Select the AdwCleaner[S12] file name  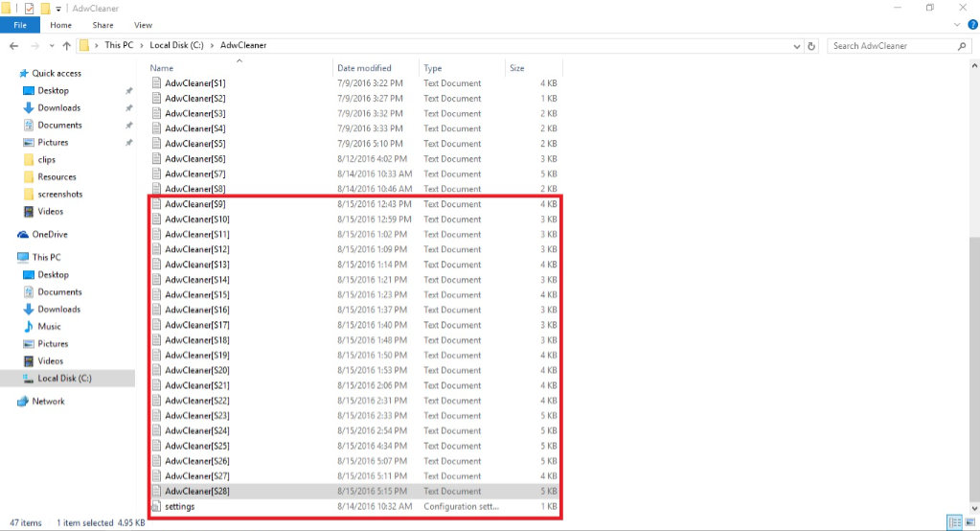[197, 249]
